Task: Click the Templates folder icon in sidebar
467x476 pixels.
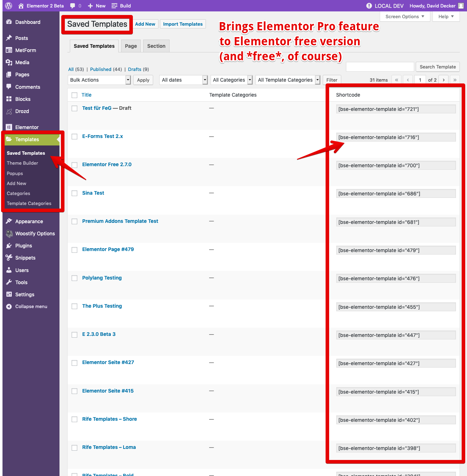Action: click(9, 139)
